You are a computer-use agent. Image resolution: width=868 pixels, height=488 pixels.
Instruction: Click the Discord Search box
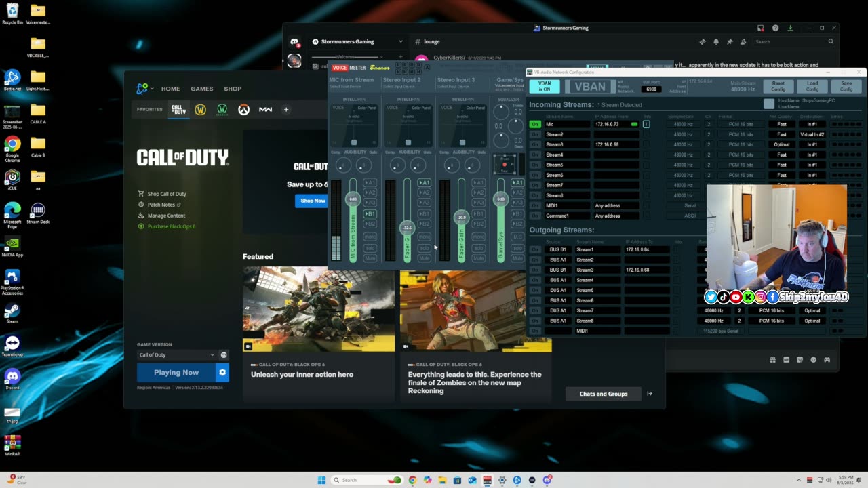pyautogui.click(x=794, y=42)
